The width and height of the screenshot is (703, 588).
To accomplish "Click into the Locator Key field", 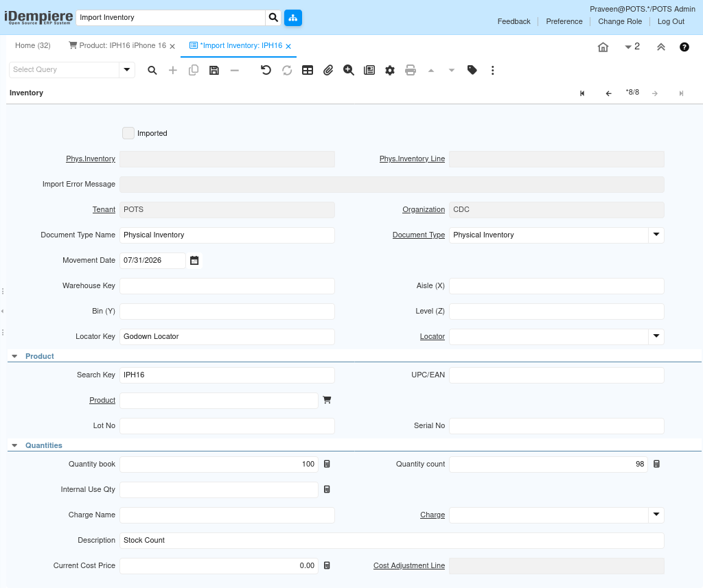I will click(227, 337).
